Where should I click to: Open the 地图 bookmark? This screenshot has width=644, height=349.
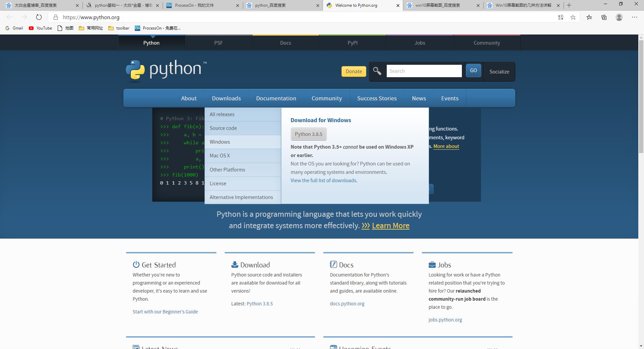tap(65, 28)
